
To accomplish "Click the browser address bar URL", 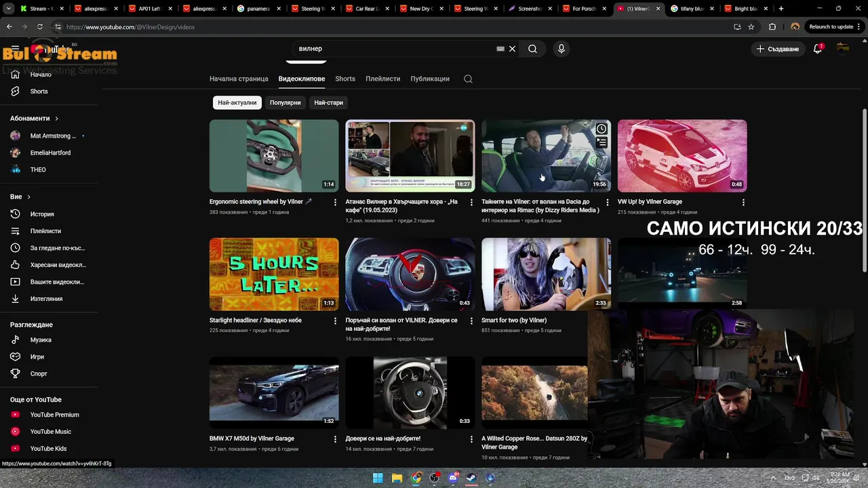I will click(130, 27).
